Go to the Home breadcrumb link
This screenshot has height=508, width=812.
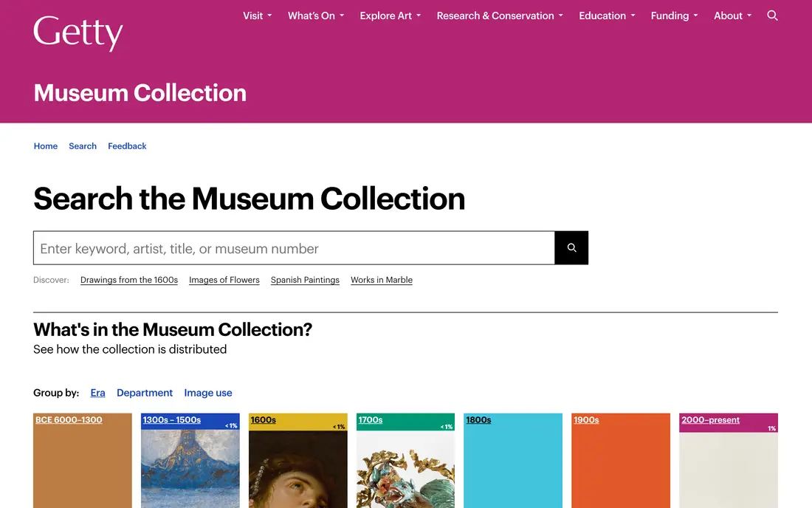pos(46,146)
